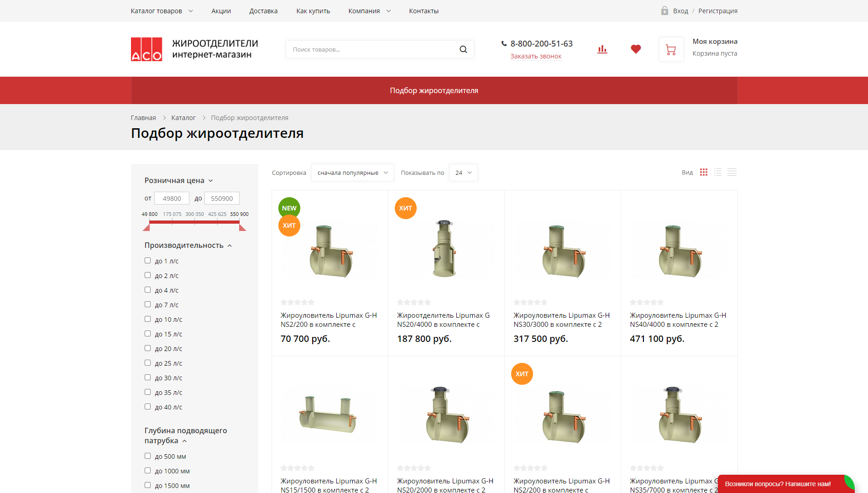Click the lock icon near Вход

pyautogui.click(x=664, y=10)
